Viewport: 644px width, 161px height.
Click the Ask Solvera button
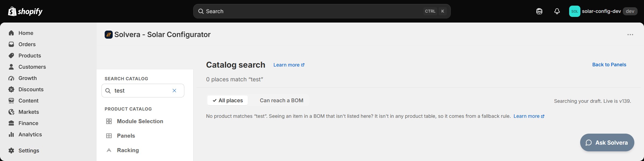coord(607,142)
